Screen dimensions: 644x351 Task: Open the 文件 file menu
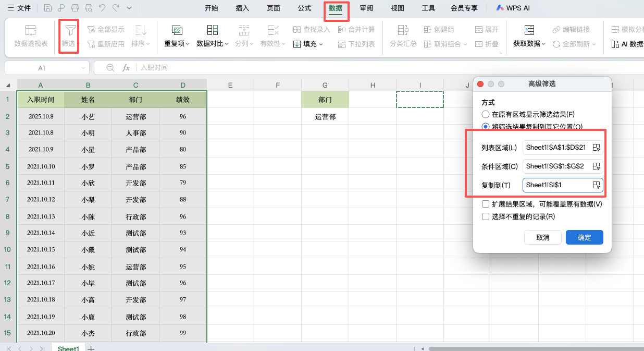(x=19, y=8)
